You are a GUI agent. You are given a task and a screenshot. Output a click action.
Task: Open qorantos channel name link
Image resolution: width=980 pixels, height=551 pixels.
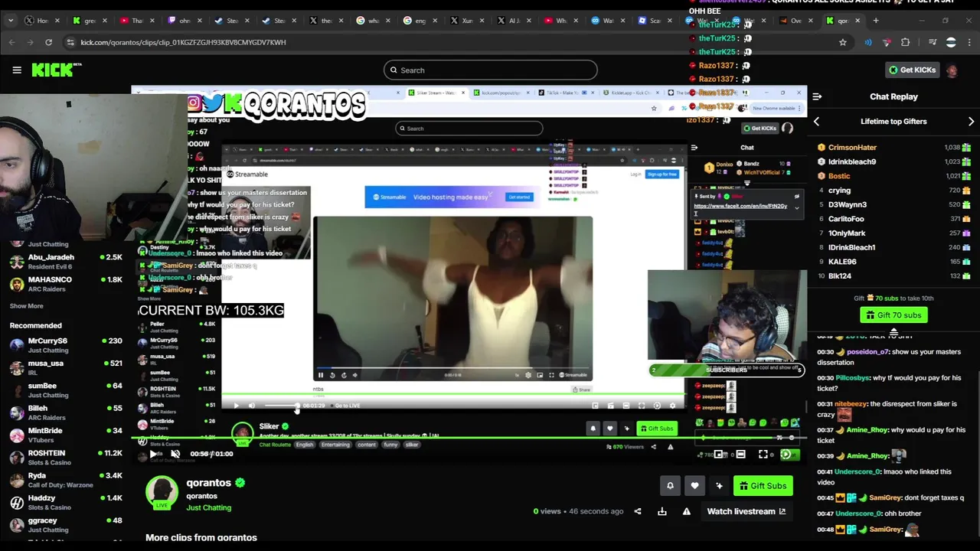pos(208,483)
